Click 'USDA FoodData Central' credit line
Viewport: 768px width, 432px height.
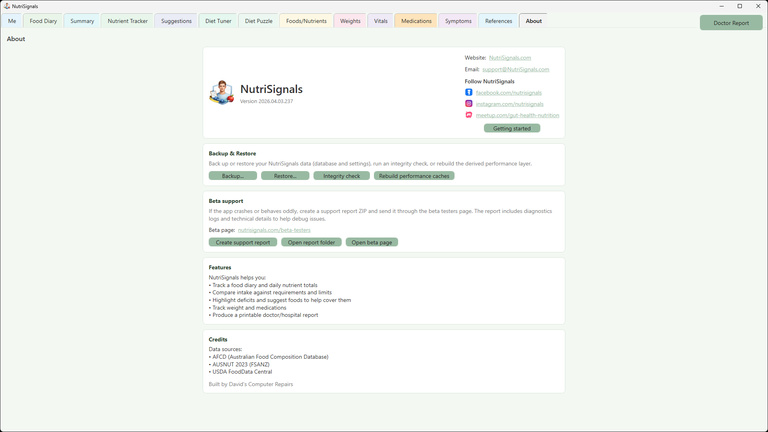(240, 372)
